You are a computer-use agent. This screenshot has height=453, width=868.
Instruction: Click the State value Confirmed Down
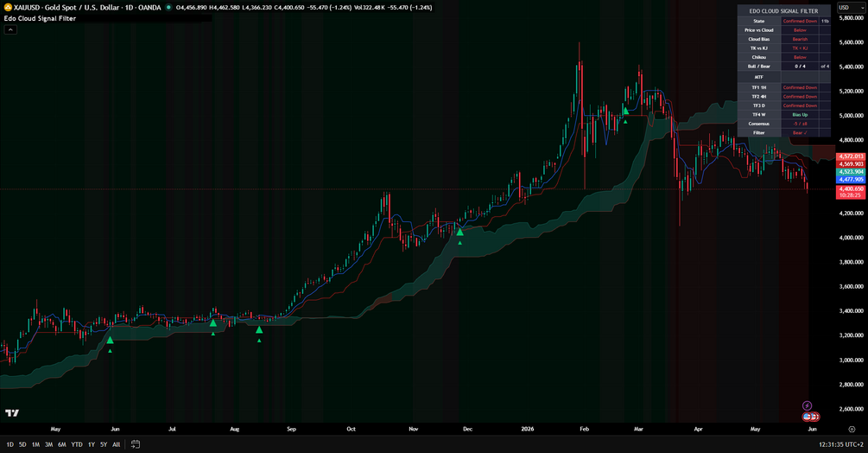pyautogui.click(x=800, y=21)
